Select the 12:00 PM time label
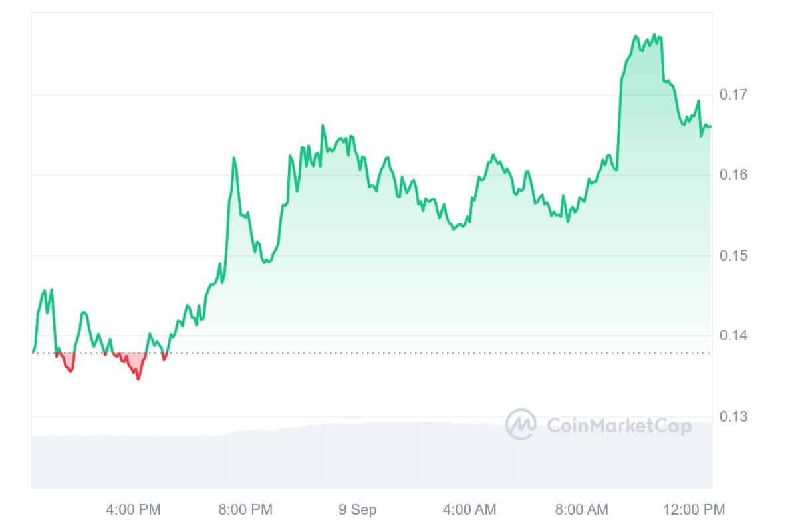 pos(694,510)
